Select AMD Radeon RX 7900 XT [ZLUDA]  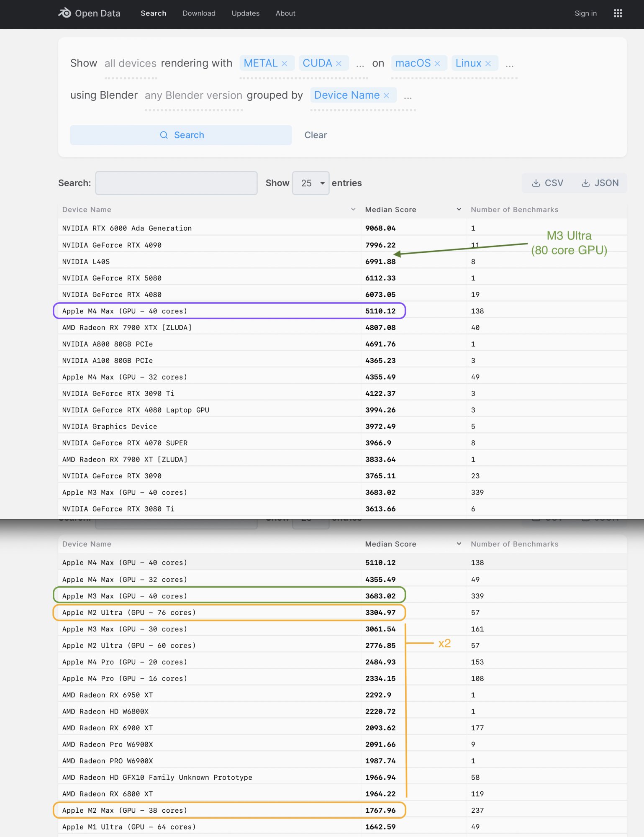125,459
